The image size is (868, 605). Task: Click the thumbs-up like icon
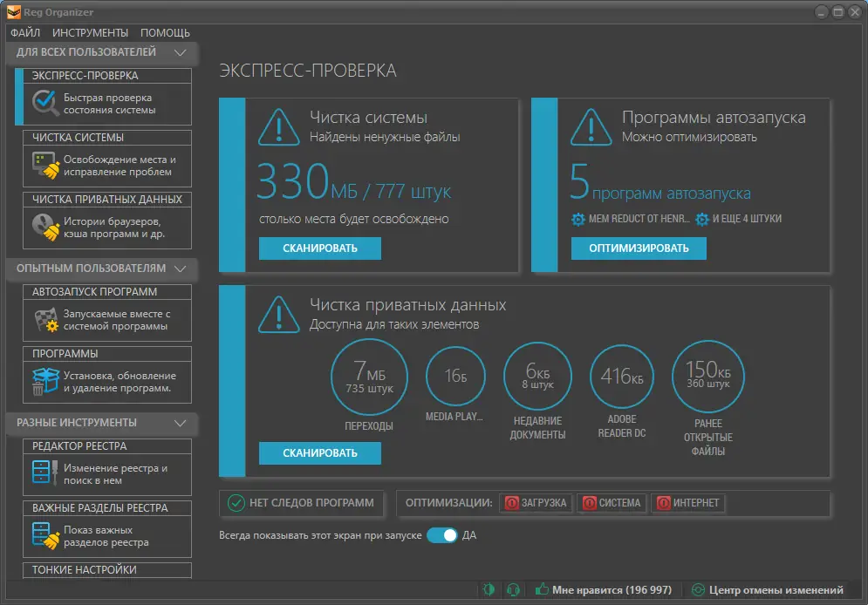click(542, 589)
